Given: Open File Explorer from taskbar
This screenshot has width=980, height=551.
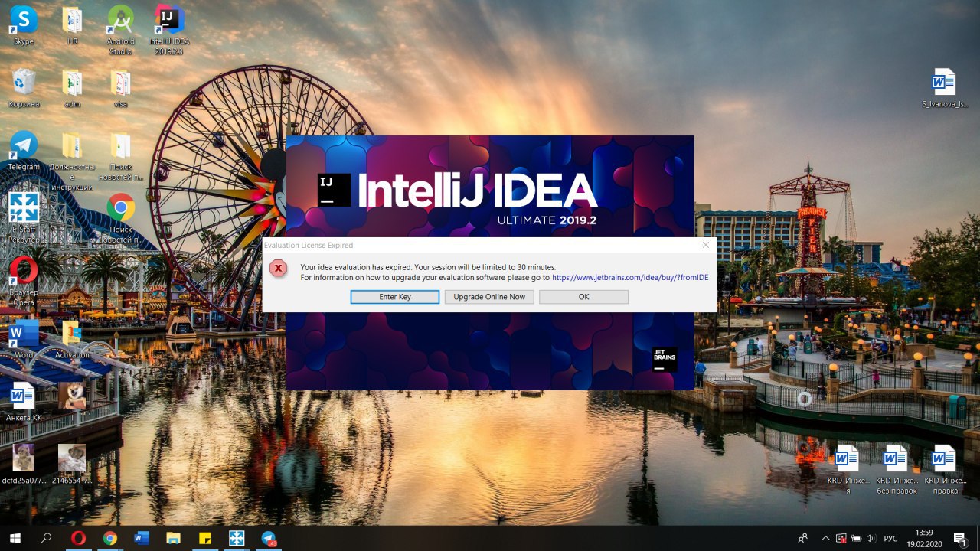Looking at the screenshot, I should coord(173,538).
